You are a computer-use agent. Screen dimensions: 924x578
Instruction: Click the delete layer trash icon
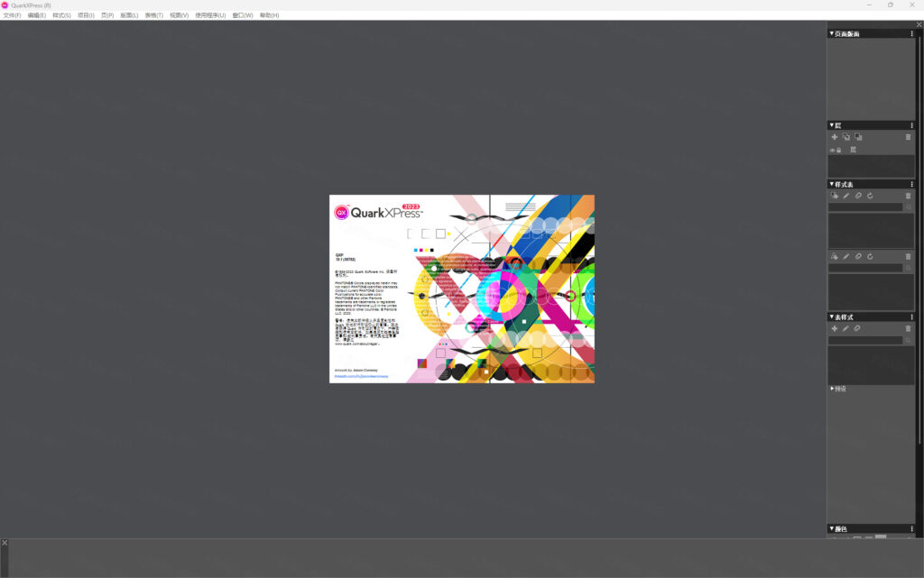click(908, 137)
